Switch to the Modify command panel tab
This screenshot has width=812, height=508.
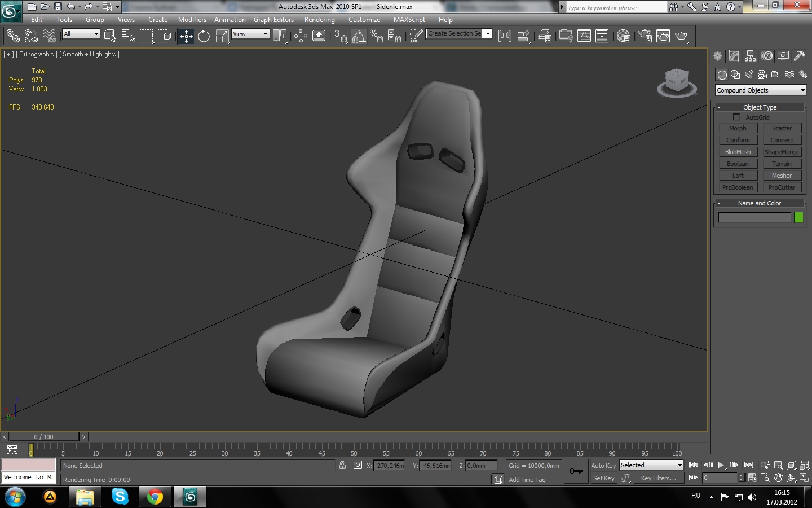(x=734, y=56)
